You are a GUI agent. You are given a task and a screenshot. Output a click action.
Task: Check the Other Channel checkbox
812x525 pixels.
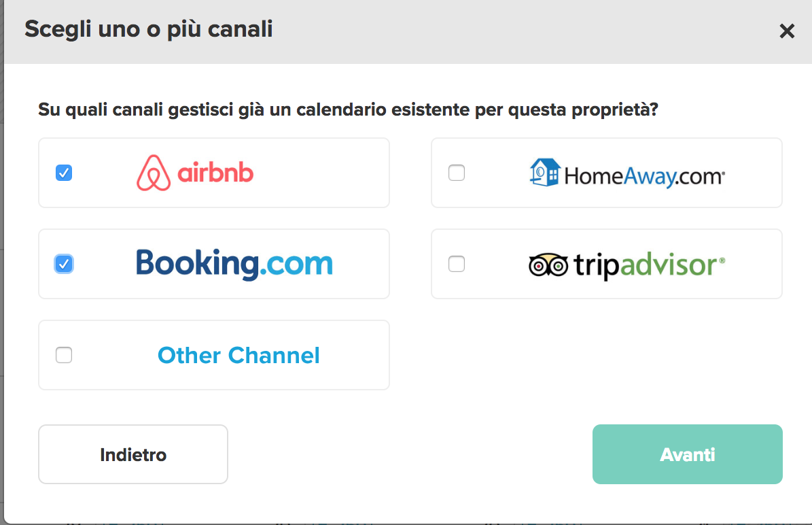(x=64, y=355)
